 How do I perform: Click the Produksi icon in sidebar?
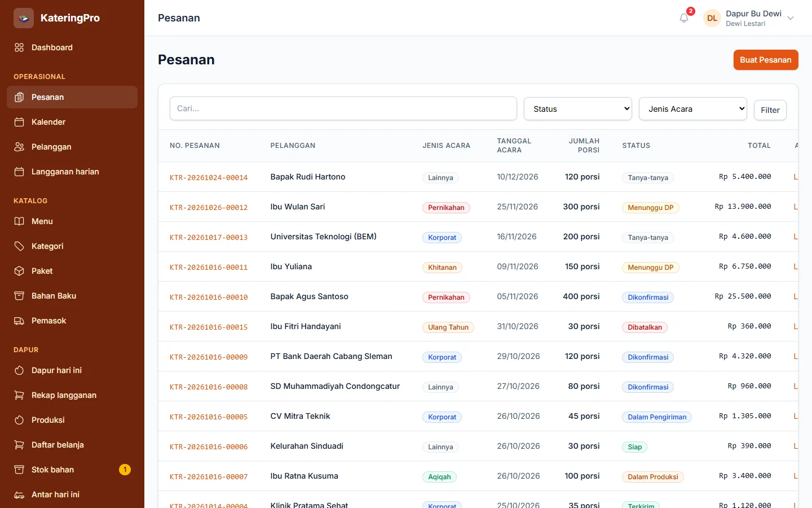(x=19, y=420)
